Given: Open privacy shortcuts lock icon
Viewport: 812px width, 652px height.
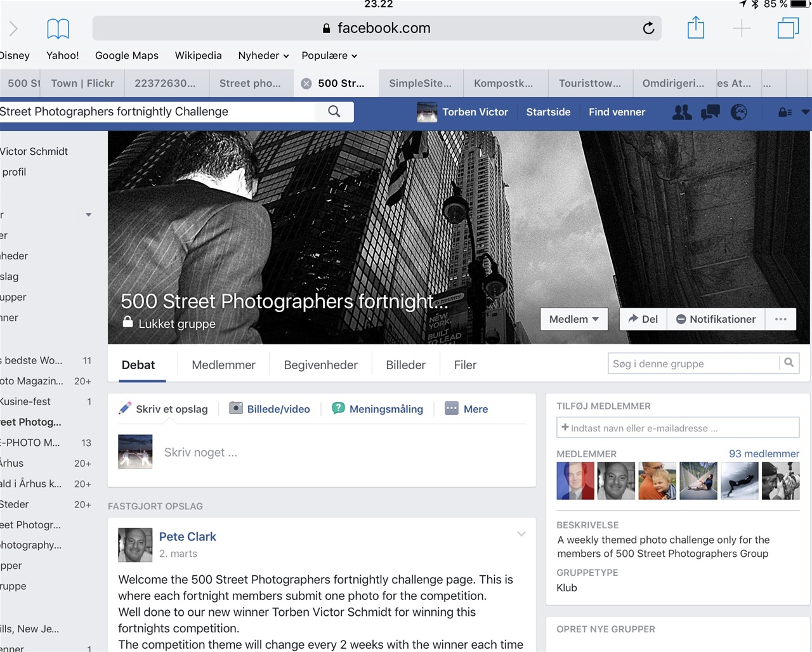Looking at the screenshot, I should pyautogui.click(x=785, y=112).
